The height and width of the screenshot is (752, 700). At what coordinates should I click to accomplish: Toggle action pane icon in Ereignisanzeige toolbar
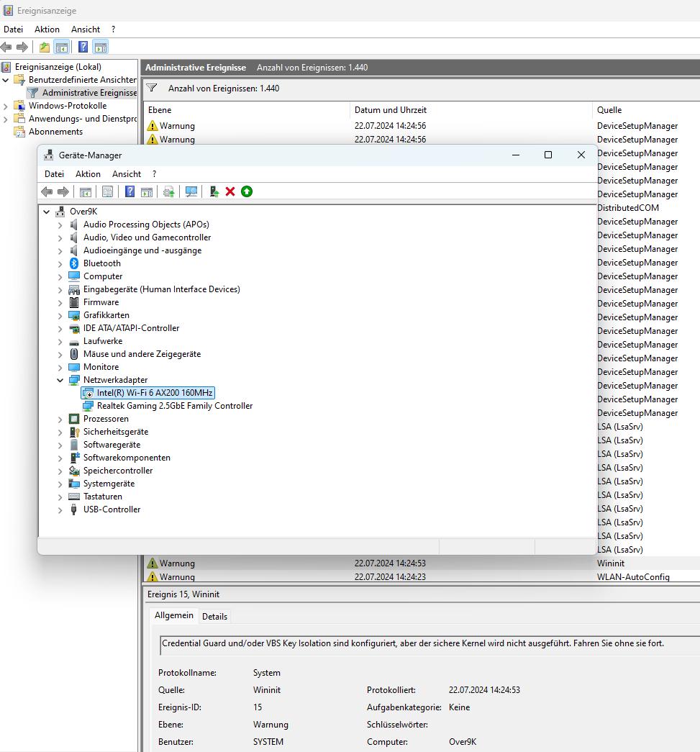point(101,47)
